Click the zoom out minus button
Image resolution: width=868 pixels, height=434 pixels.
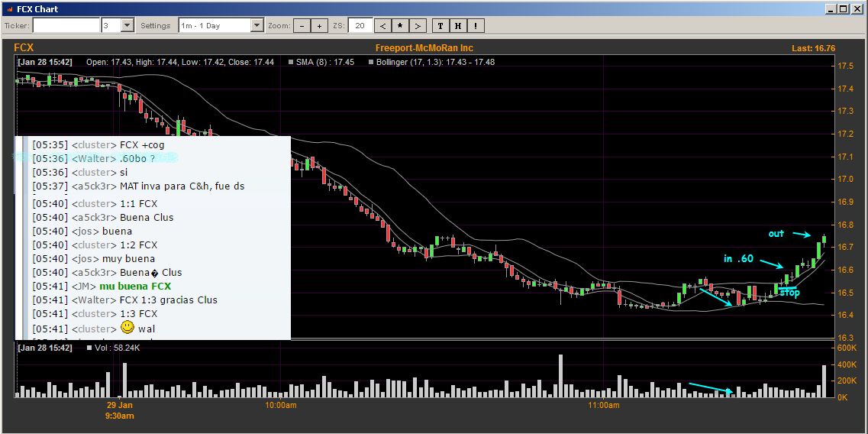click(302, 25)
